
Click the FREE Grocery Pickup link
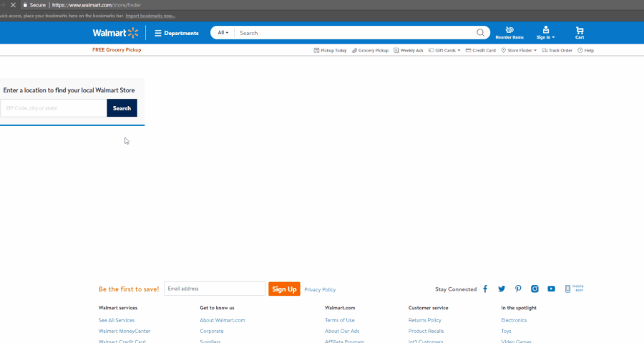117,49
